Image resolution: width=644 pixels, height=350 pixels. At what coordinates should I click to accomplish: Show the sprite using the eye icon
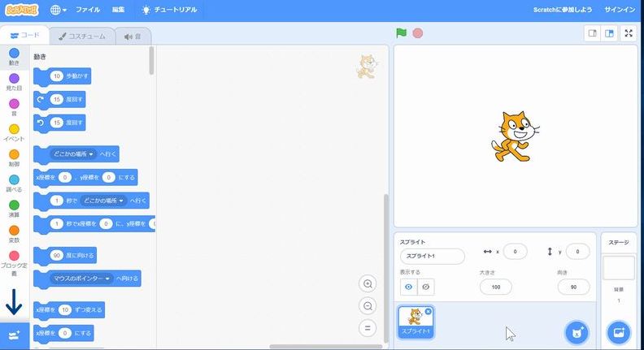tap(408, 287)
